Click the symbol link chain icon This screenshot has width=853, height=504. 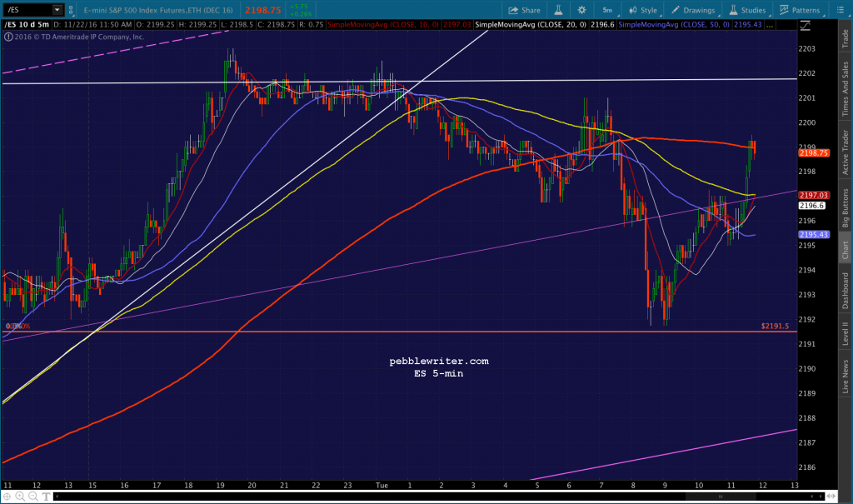pos(71,10)
